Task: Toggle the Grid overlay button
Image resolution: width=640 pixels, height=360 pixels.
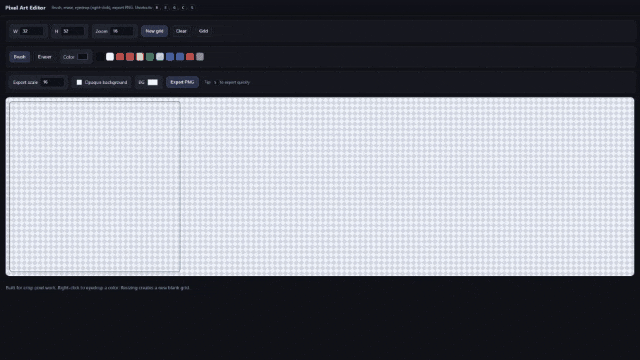Action: [x=203, y=31]
